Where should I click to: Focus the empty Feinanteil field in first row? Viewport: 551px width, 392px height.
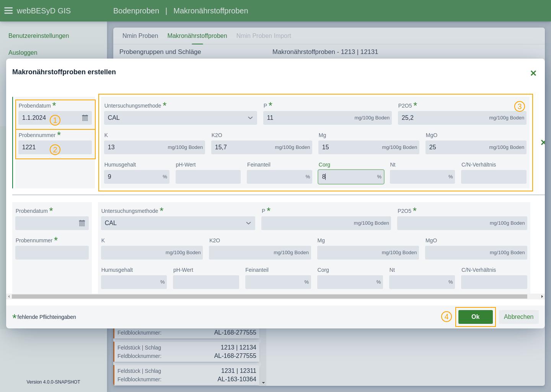point(279,177)
